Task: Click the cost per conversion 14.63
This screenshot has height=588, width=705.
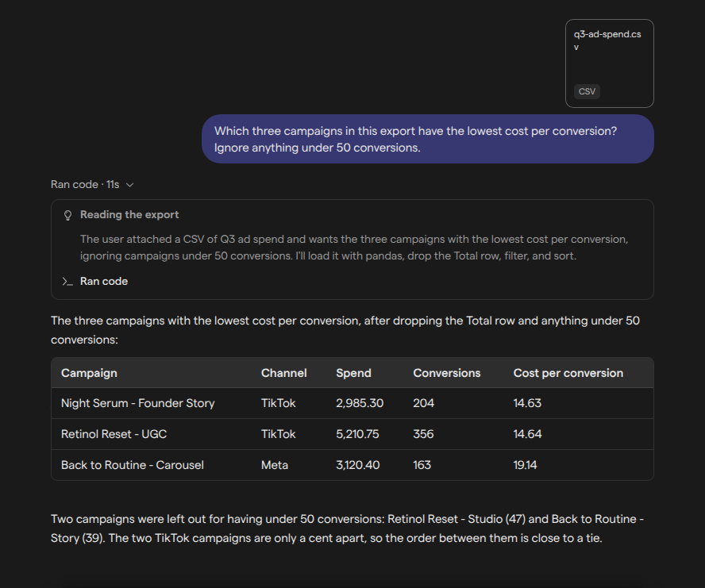Action: tap(527, 403)
